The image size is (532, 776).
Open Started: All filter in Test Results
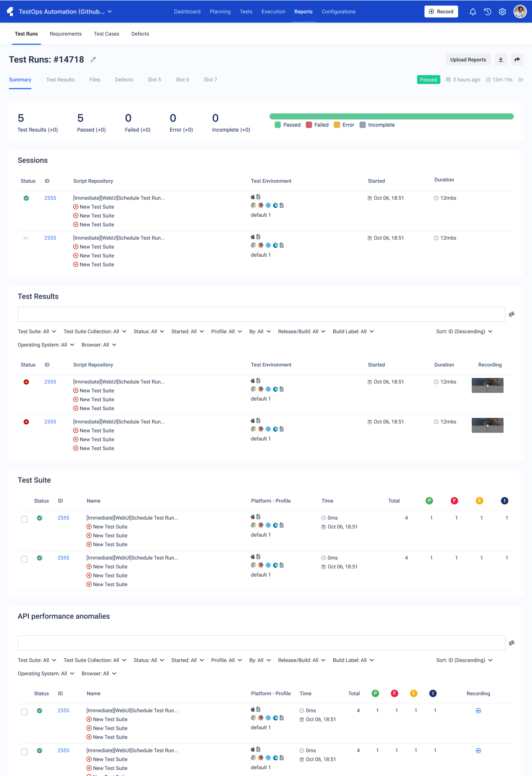[x=187, y=332]
